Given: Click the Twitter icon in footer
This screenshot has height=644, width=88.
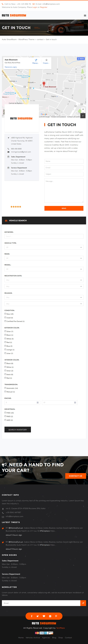Looking at the screenshot, I should point(38,616).
